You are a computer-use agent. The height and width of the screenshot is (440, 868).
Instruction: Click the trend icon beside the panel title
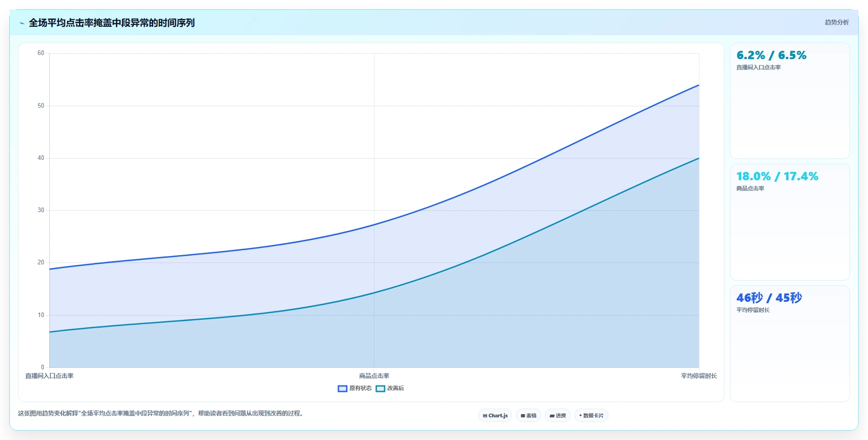pyautogui.click(x=22, y=23)
